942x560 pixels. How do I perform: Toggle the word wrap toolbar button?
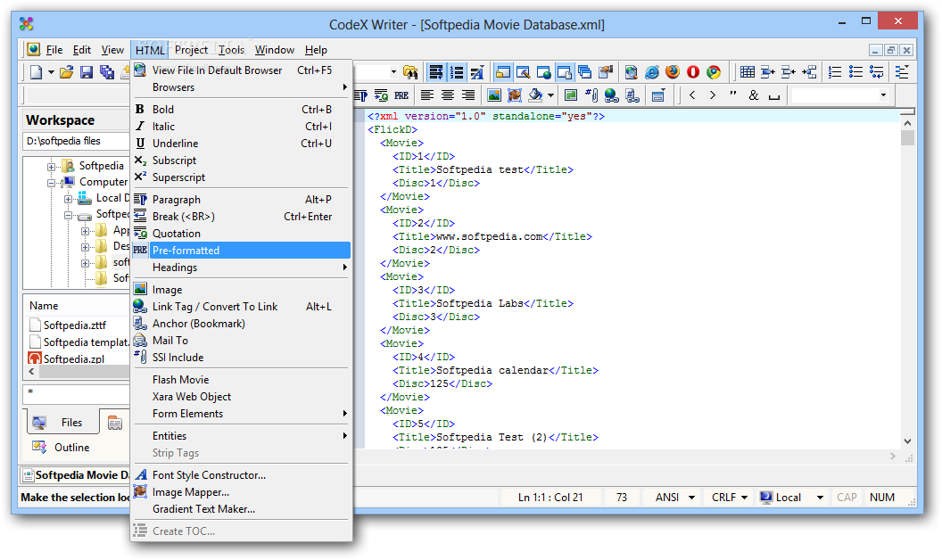tap(436, 73)
